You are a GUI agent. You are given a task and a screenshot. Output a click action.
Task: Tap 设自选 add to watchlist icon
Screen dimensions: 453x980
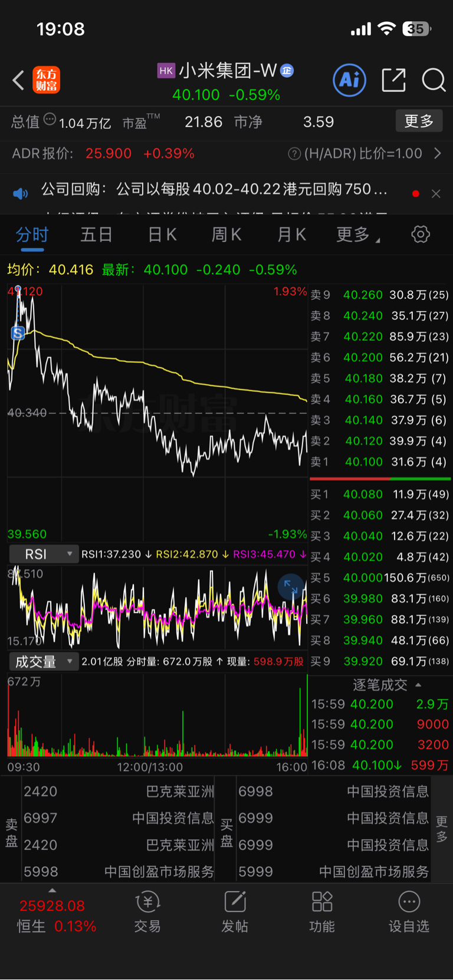pyautogui.click(x=409, y=912)
